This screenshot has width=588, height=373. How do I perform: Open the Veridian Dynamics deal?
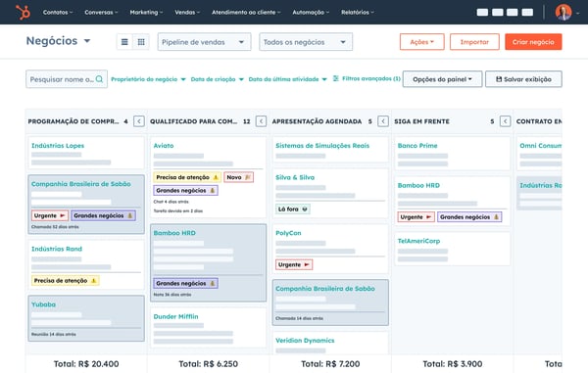pyautogui.click(x=305, y=341)
